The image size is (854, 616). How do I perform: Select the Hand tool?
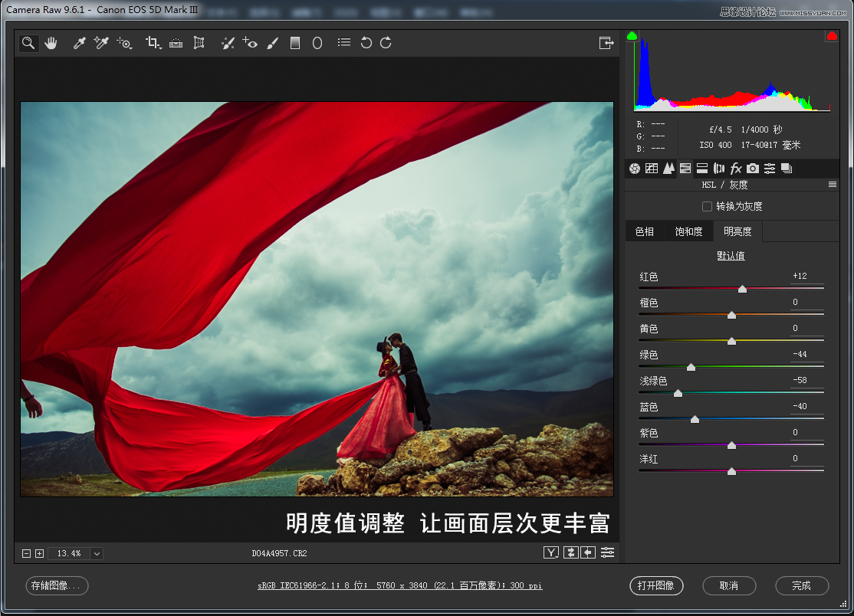51,43
